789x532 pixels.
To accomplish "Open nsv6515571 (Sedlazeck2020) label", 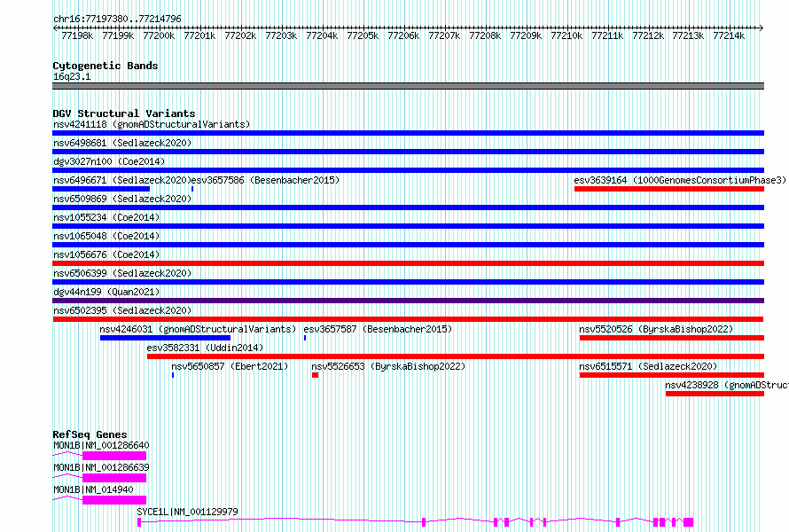I will [x=648, y=366].
